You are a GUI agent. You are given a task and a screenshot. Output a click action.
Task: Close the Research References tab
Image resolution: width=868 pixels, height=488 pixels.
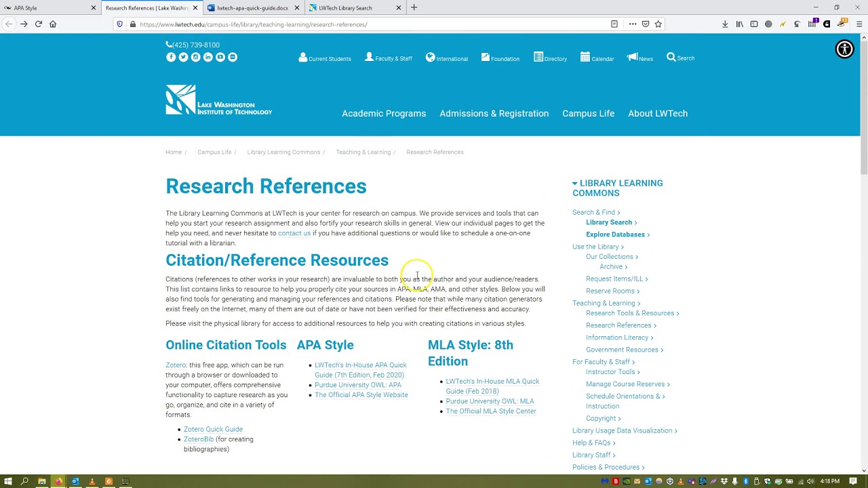point(196,8)
